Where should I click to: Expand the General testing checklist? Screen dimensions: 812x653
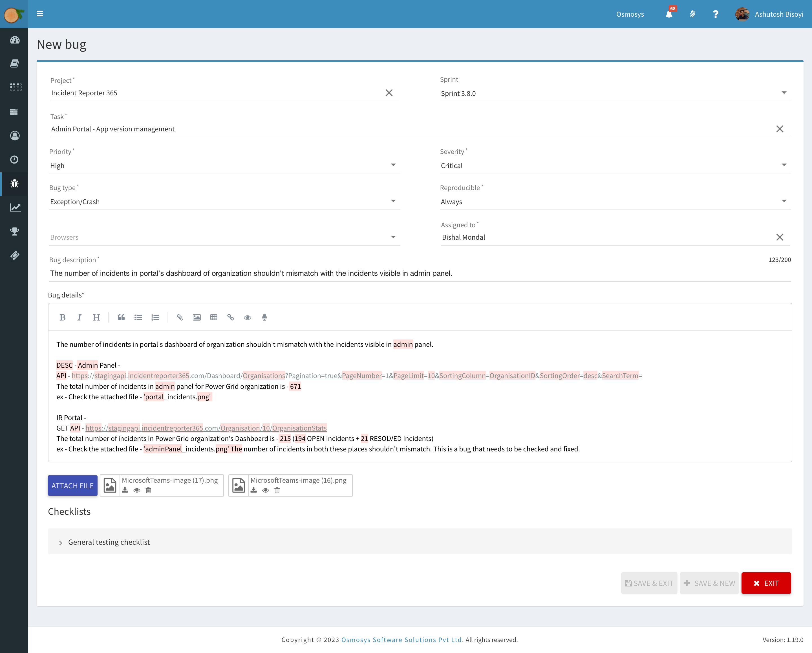pos(109,542)
